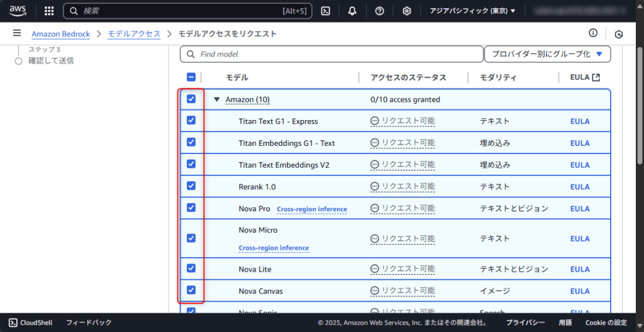644x332 pixels.
Task: Open the region selector アジアパシフィック (東京)
Action: pyautogui.click(x=472, y=11)
